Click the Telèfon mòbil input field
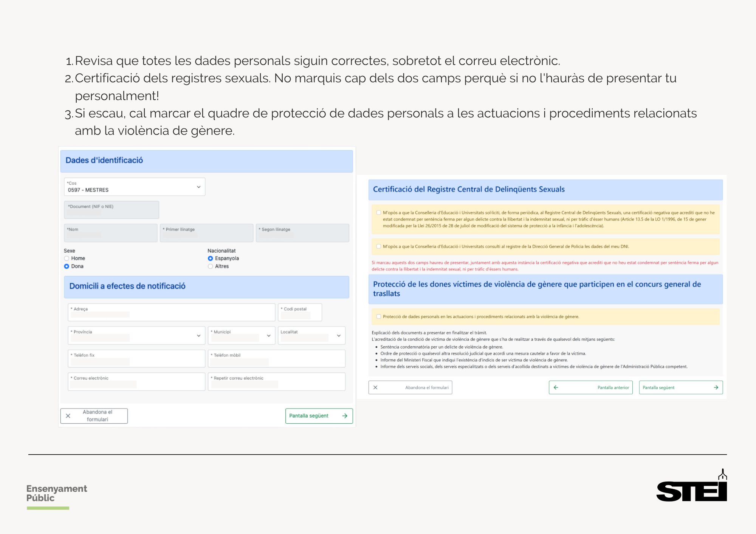This screenshot has height=534, width=756. point(276,358)
